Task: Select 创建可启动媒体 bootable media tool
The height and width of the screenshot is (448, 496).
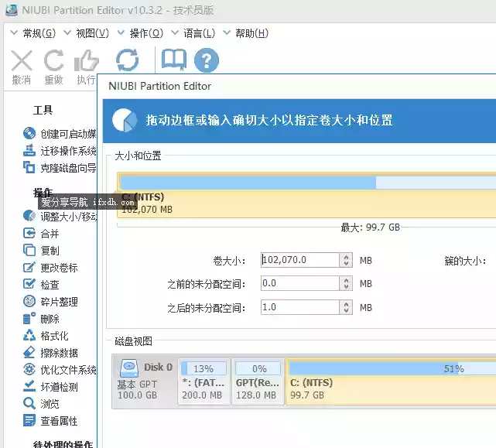Action: coord(60,134)
